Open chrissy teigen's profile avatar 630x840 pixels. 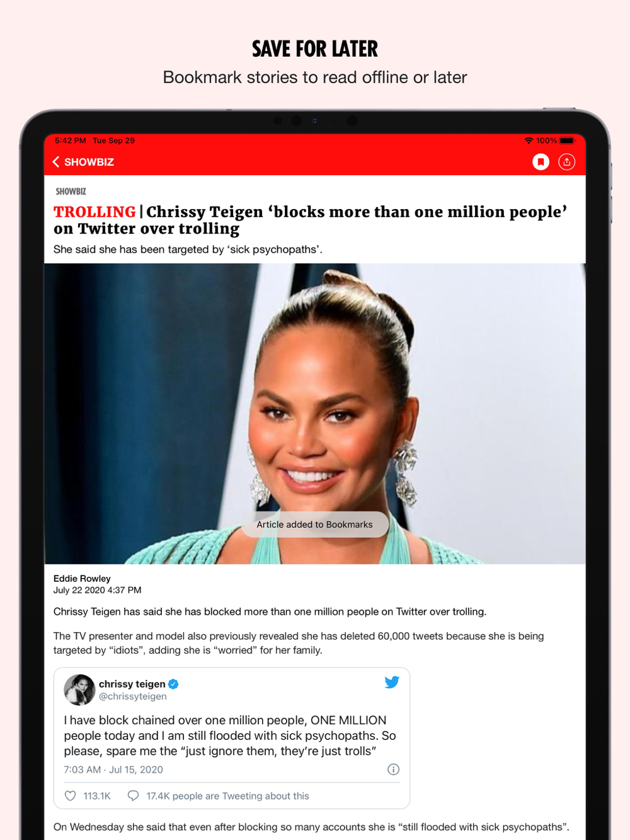point(79,690)
